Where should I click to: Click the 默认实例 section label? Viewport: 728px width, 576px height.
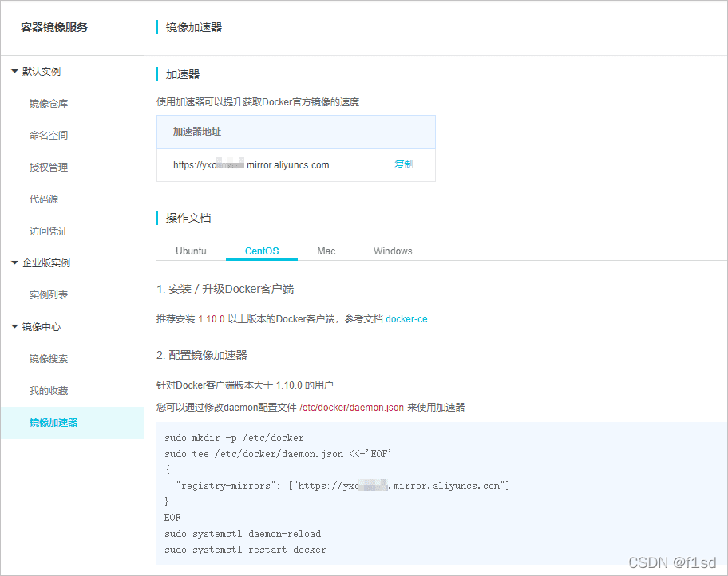pos(42,72)
